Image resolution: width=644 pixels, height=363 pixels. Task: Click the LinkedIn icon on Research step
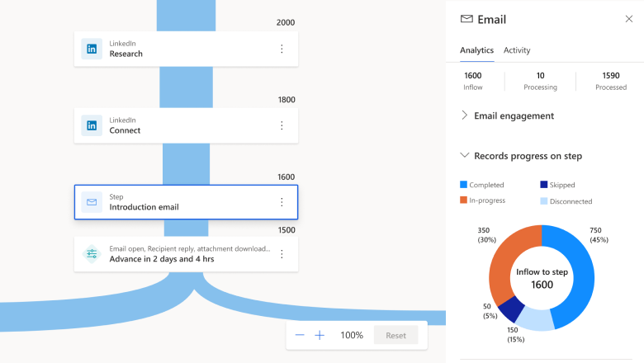(92, 49)
